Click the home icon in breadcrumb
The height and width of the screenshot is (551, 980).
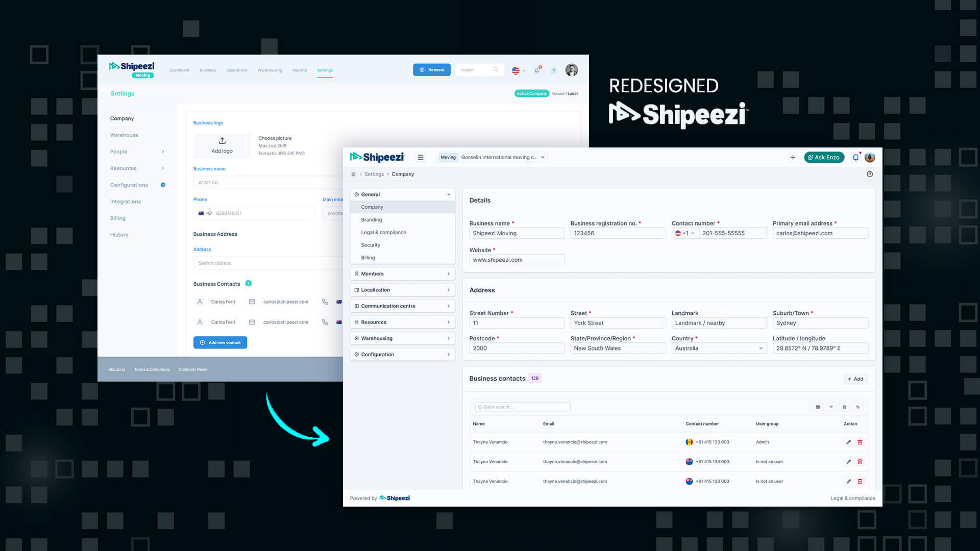pyautogui.click(x=353, y=174)
